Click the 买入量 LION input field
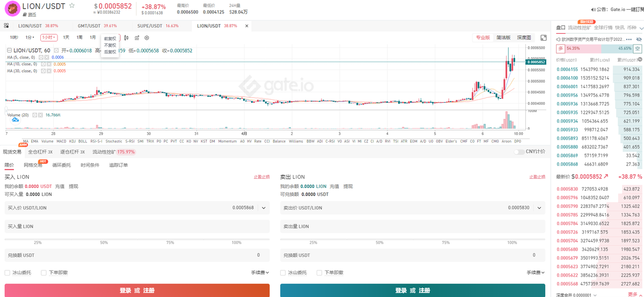Image resolution: width=644 pixels, height=297 pixels. click(137, 227)
